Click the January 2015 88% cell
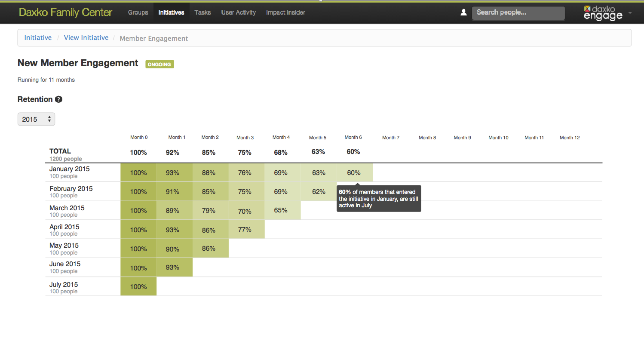Screen dimensions: 644x338 (211, 172)
